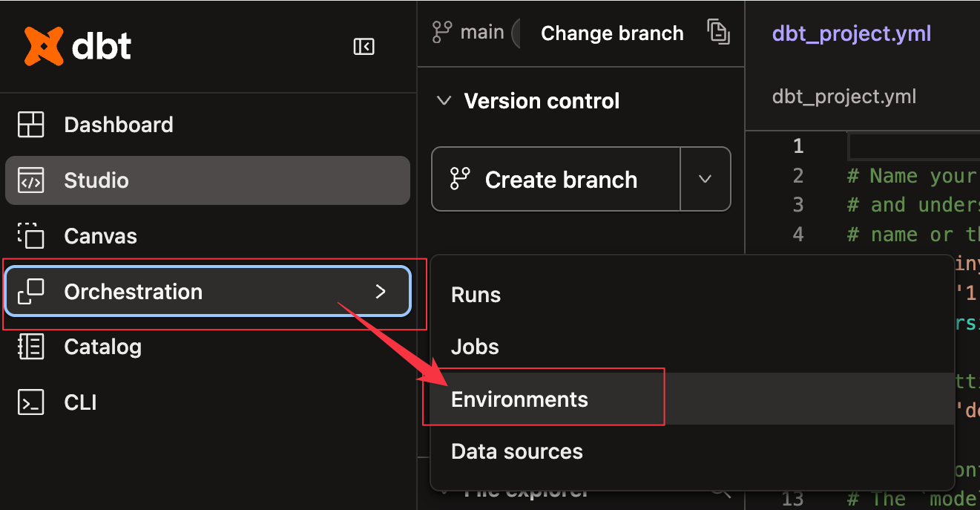Click the copy icon next to Change branch

(718, 32)
